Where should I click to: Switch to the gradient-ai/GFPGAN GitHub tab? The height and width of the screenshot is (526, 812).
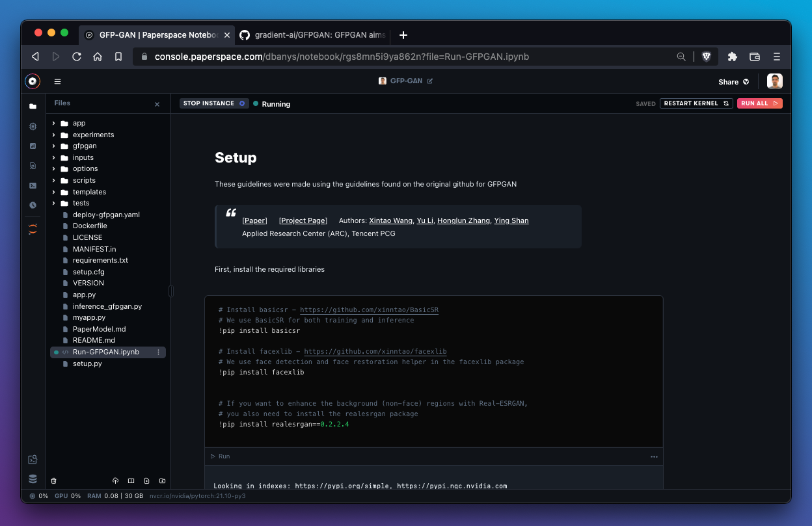point(312,35)
